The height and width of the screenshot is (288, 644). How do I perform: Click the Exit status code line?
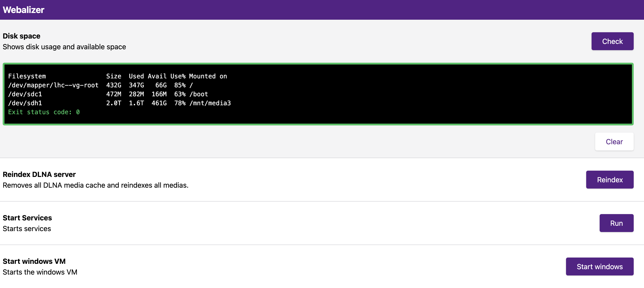44,112
